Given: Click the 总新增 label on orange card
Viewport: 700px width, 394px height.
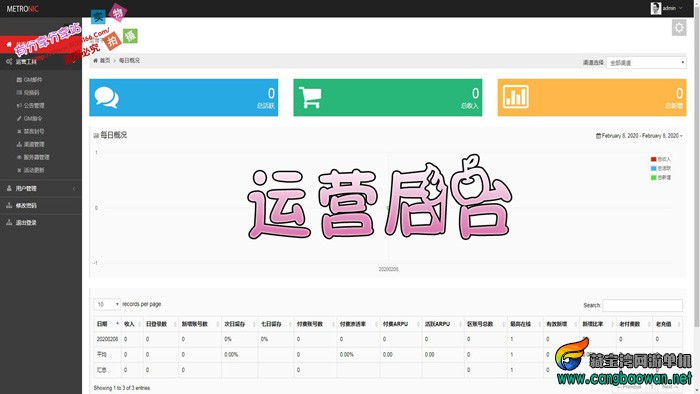Looking at the screenshot, I should tap(674, 106).
